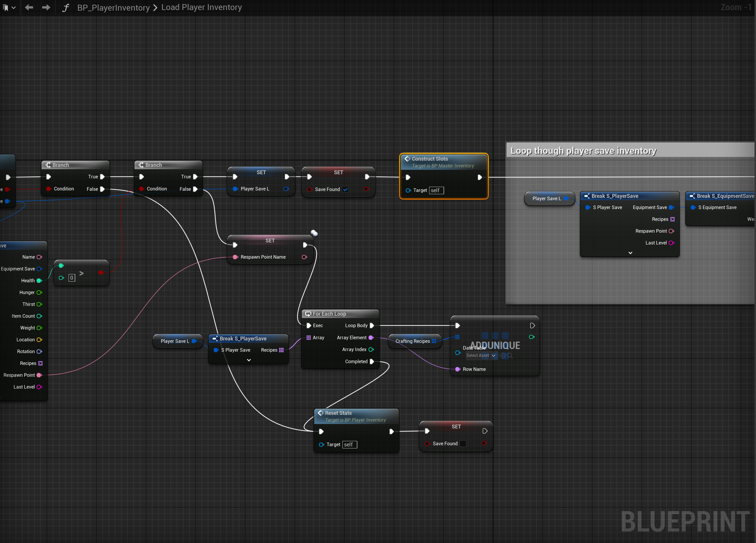756x543 pixels.
Task: Click the For Each Loop macro icon
Action: [x=308, y=314]
